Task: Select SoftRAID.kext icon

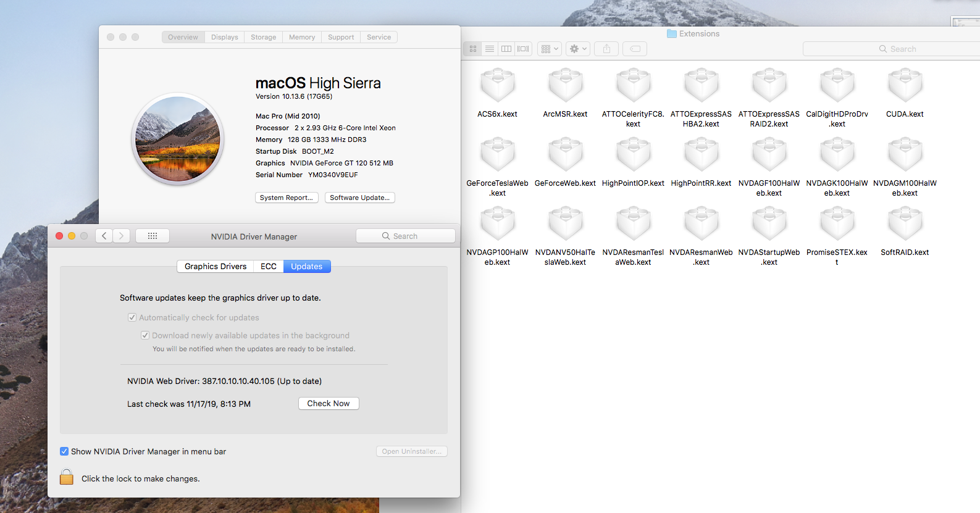Action: point(905,223)
